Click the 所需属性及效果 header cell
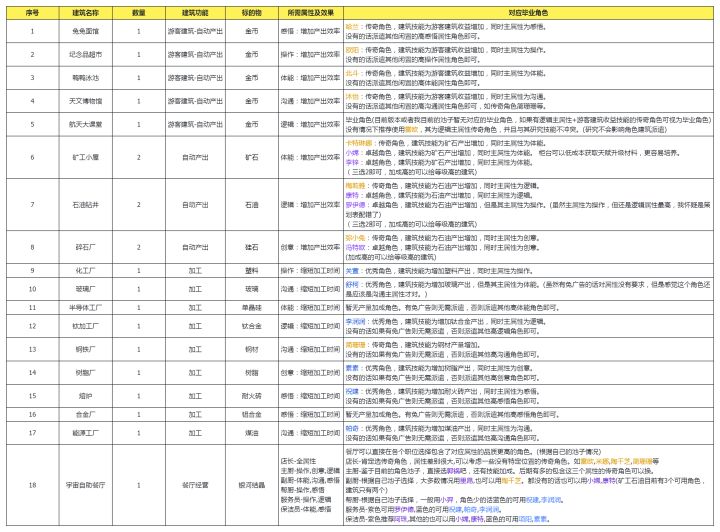This screenshot has height=532, width=720. (x=311, y=13)
